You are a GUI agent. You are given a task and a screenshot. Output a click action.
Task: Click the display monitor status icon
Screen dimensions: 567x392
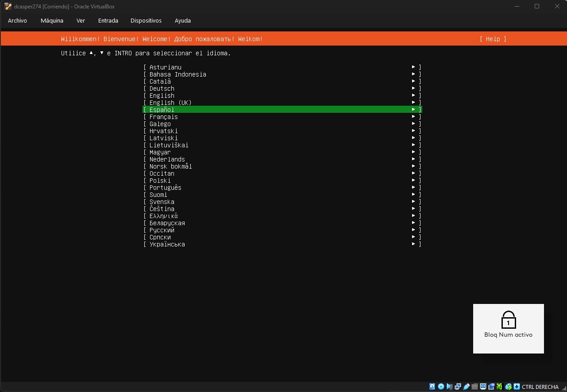(x=483, y=387)
